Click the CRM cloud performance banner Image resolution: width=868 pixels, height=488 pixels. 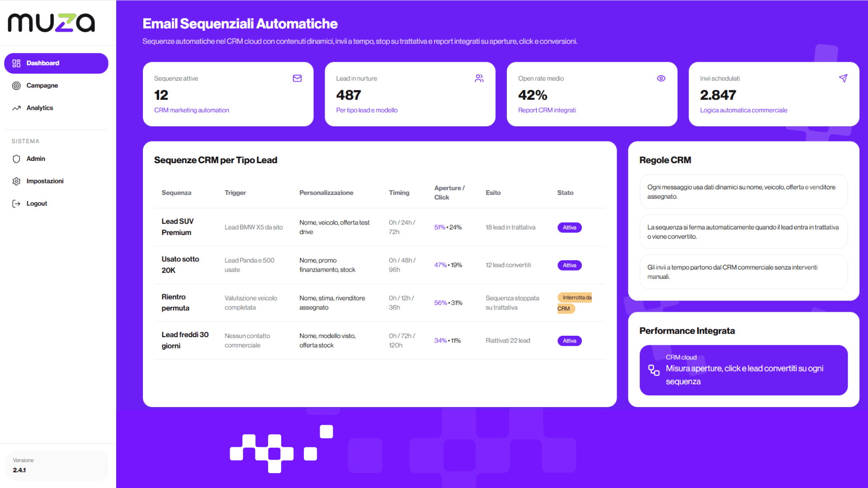(x=743, y=371)
